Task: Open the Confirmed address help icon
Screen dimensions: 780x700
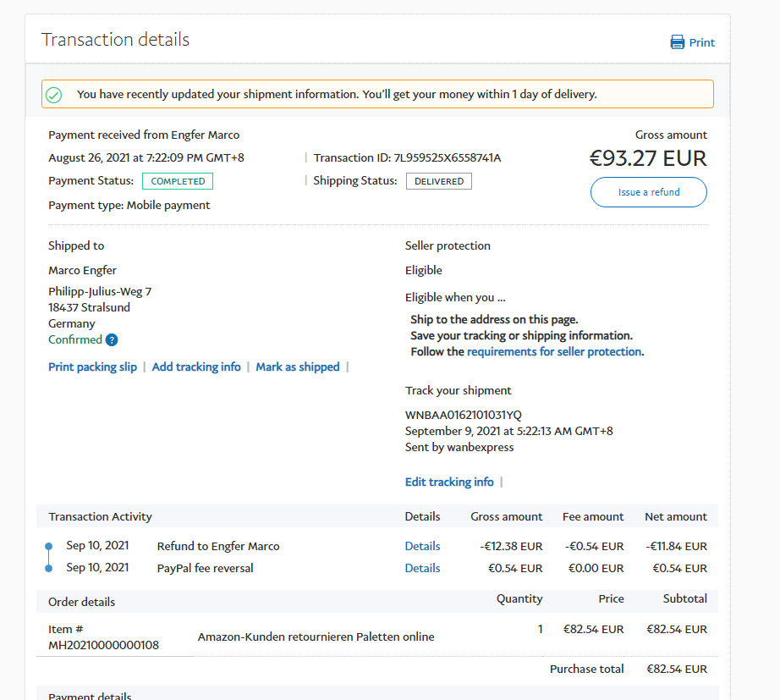Action: [x=112, y=340]
